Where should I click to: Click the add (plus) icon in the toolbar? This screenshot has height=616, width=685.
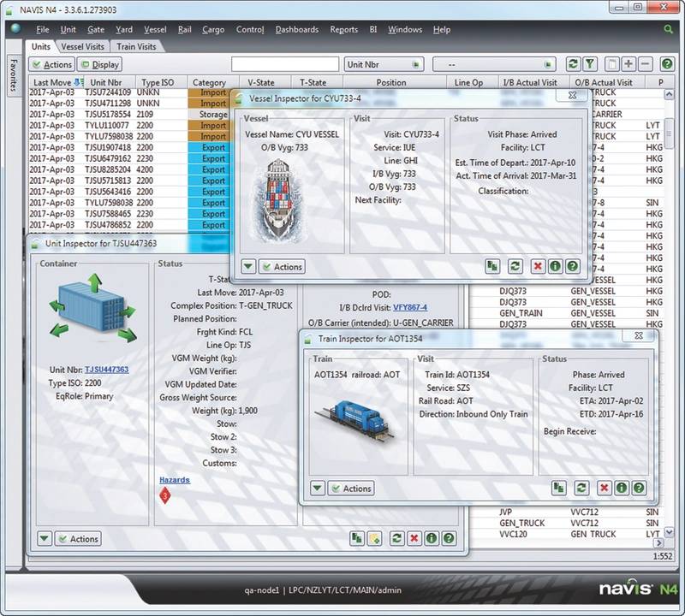click(627, 63)
